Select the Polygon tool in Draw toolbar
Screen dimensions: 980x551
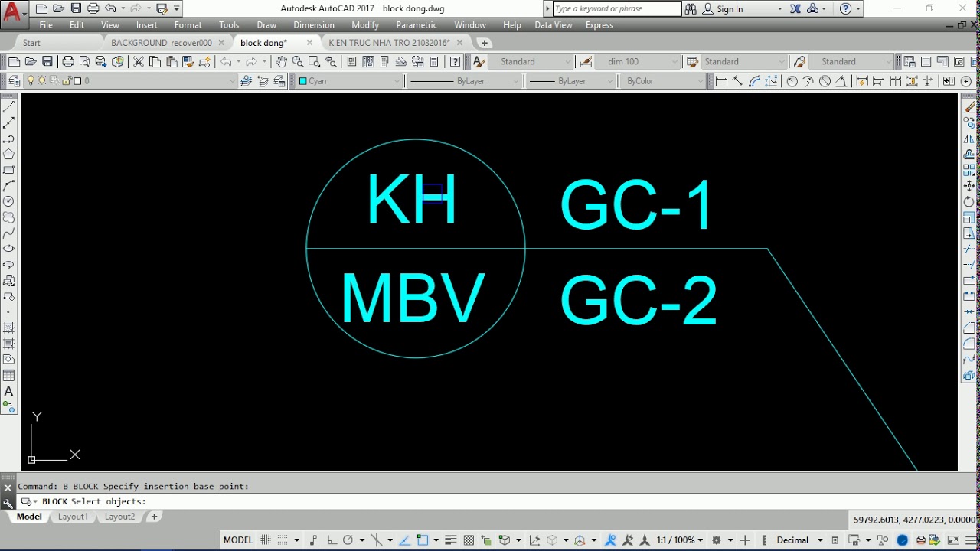tap(9, 154)
